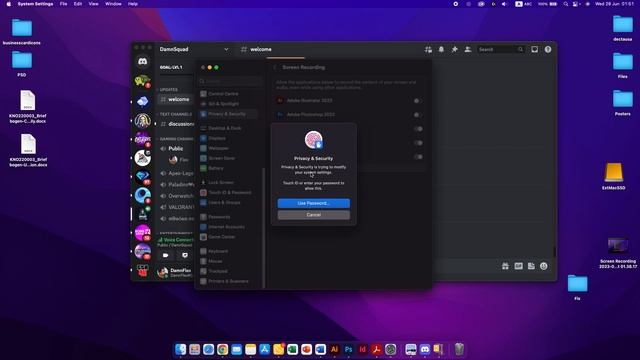Go back from Screen Recording pane
640x360 pixels.
pyautogui.click(x=275, y=67)
